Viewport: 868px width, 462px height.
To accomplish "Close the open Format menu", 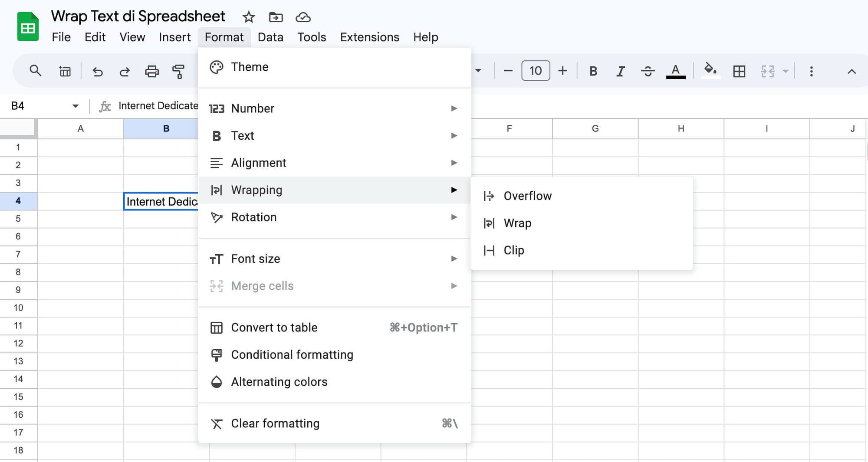I will (224, 37).
